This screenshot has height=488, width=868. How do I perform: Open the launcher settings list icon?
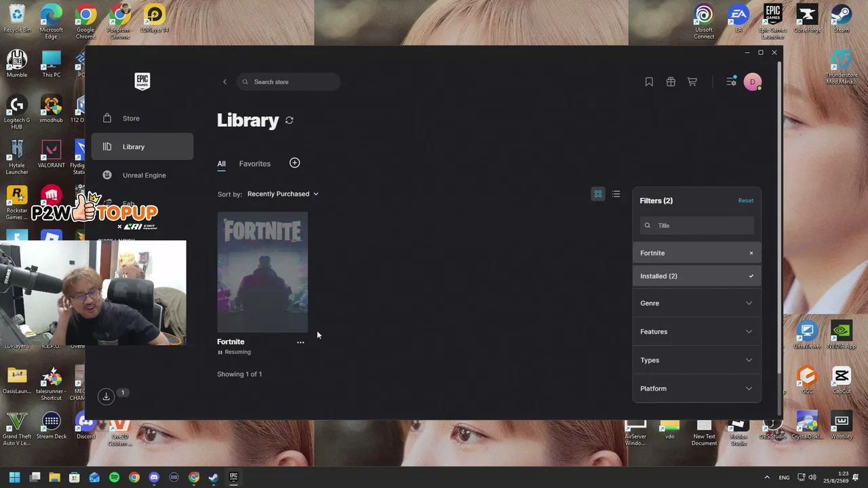(x=731, y=82)
